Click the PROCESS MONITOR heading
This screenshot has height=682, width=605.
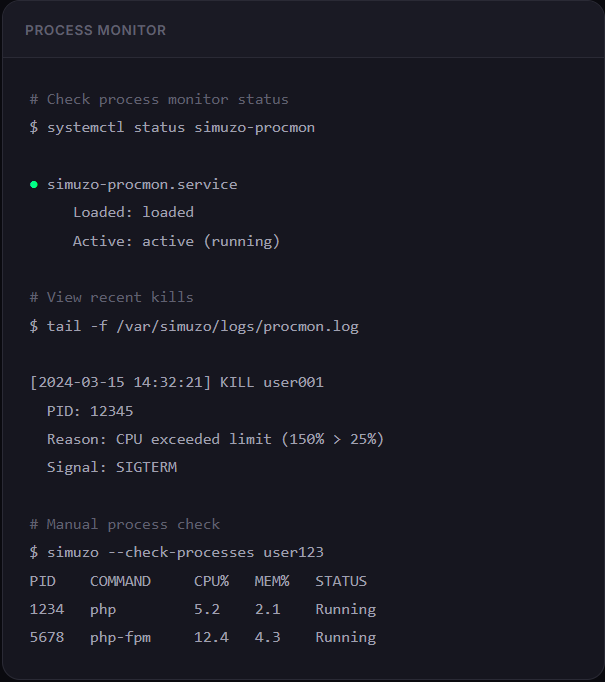pos(95,30)
